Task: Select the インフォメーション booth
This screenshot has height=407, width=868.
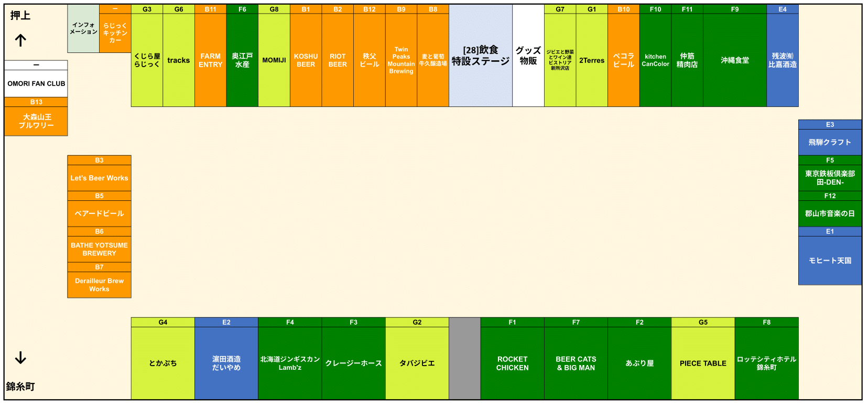Action: click(x=83, y=29)
